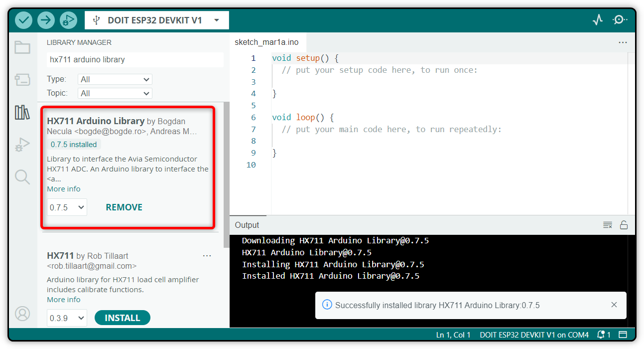Open the Serial Plotter

point(598,20)
